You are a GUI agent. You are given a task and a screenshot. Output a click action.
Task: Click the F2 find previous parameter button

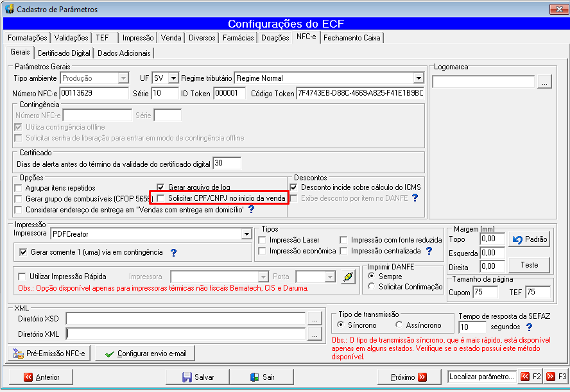(530, 377)
